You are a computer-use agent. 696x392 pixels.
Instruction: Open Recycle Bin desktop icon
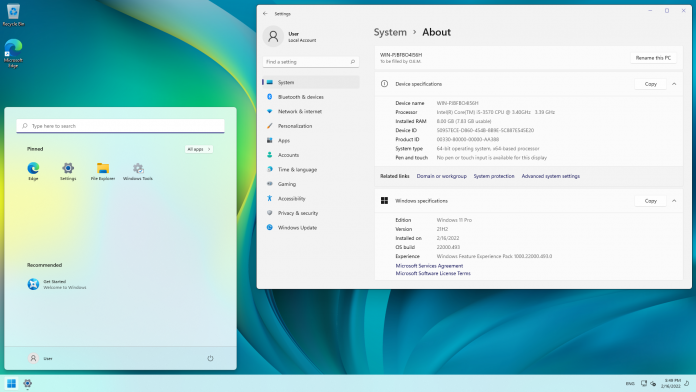(x=13, y=15)
